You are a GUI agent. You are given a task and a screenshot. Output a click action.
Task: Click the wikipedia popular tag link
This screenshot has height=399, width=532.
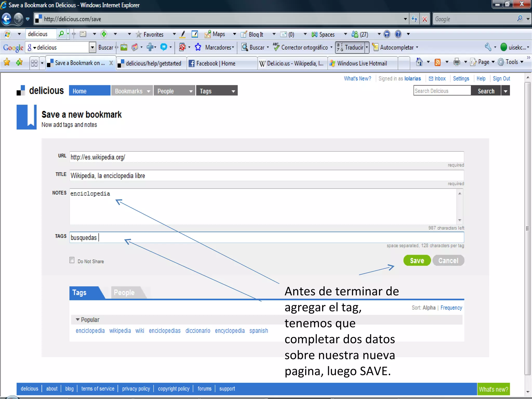click(120, 330)
